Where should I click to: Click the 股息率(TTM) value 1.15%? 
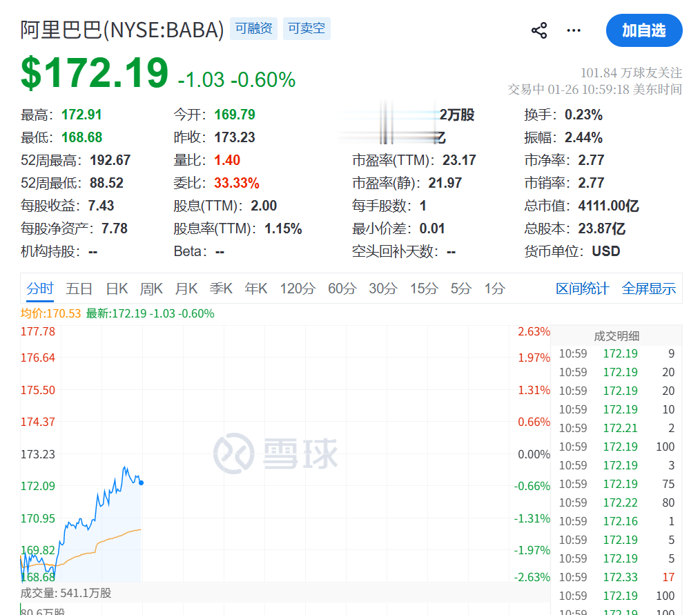[x=284, y=228]
